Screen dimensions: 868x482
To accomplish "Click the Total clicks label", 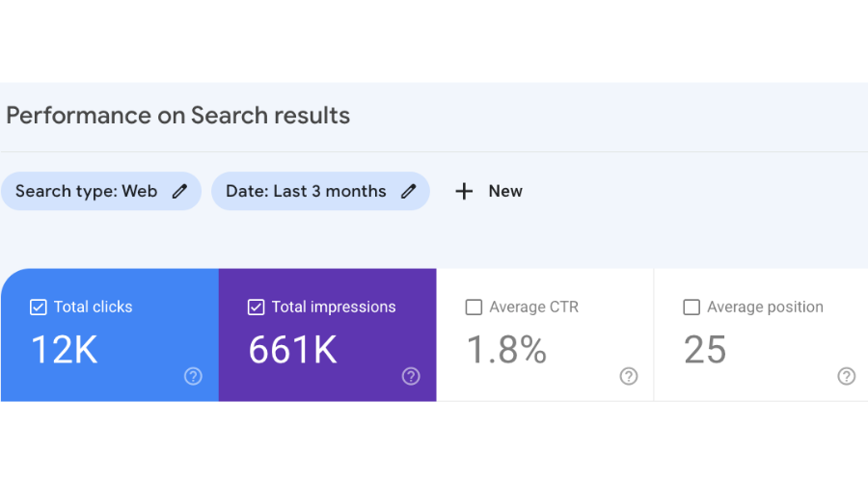I will pos(93,308).
